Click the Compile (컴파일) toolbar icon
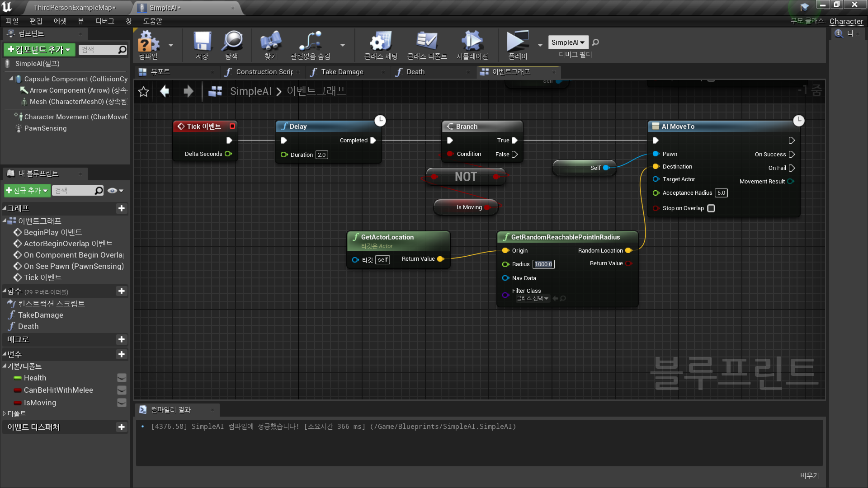868x488 pixels. (x=148, y=42)
